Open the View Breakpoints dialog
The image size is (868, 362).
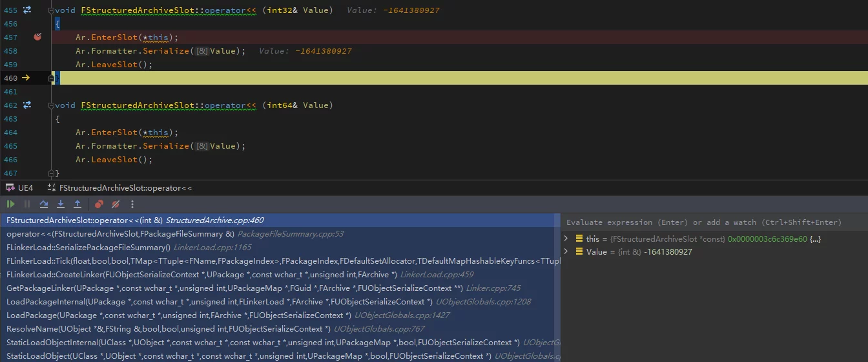coord(99,204)
